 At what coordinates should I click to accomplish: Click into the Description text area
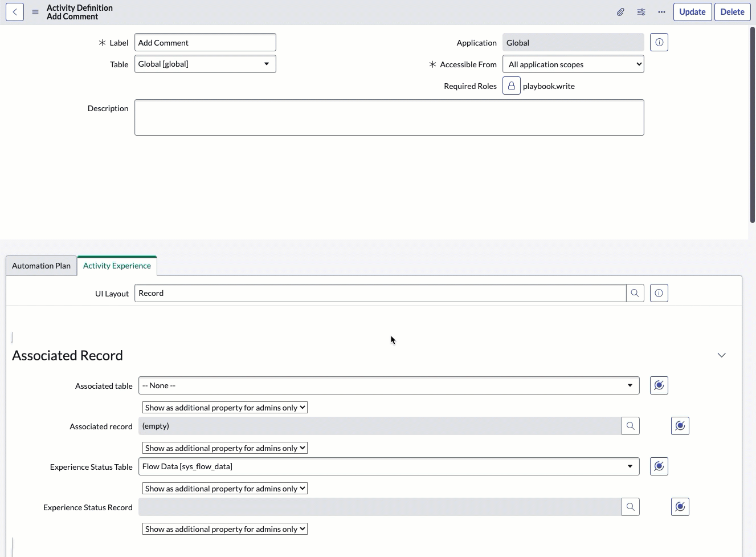point(389,117)
